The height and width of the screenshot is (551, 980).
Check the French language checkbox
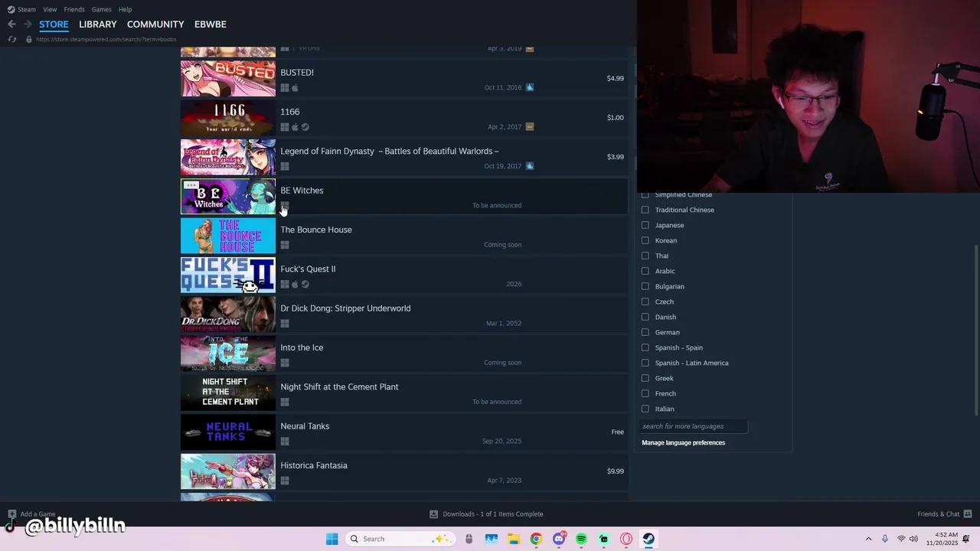click(x=645, y=393)
